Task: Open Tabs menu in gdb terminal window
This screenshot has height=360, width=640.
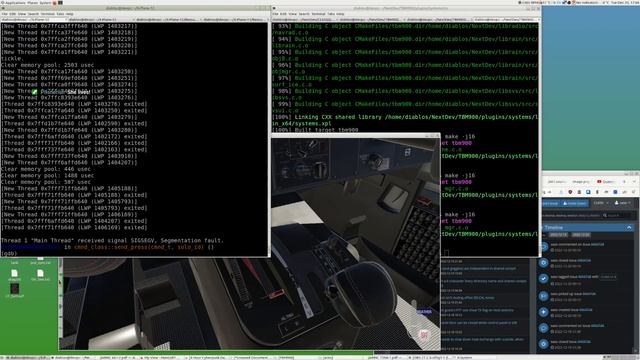Action: [60, 14]
